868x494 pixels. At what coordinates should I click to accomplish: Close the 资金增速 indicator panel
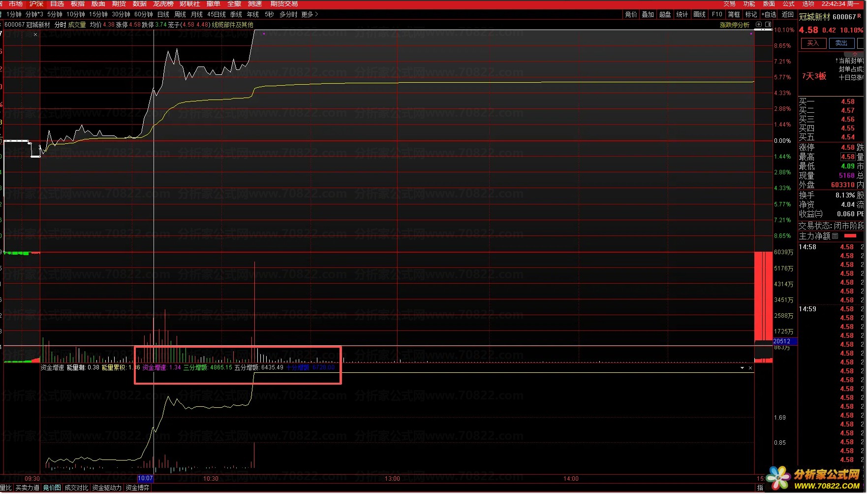pyautogui.click(x=750, y=368)
